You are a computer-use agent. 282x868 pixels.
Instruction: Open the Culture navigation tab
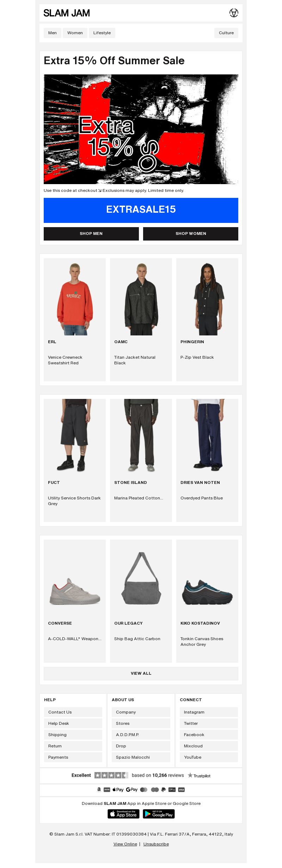226,33
